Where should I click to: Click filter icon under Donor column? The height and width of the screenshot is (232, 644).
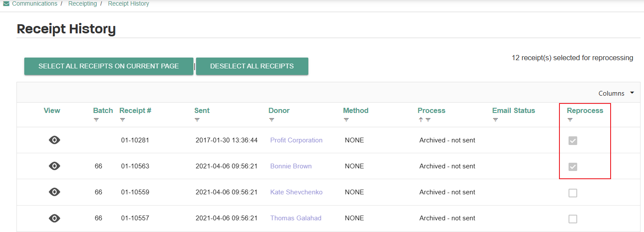click(x=271, y=120)
